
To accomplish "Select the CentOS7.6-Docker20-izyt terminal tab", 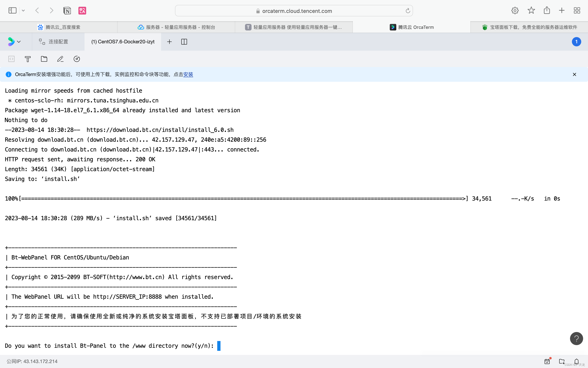I will coord(123,42).
